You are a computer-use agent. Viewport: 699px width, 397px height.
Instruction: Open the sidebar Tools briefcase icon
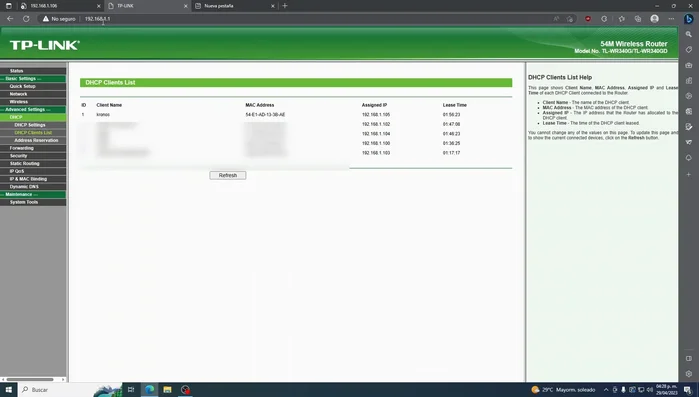[689, 65]
